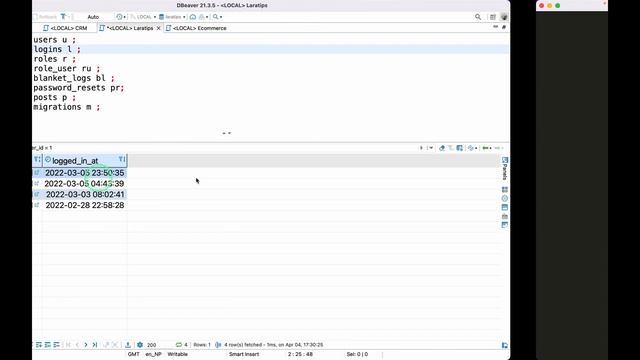Click the Rollback toolbar button
Image resolution: width=640 pixels, height=360 pixels.
[45, 17]
